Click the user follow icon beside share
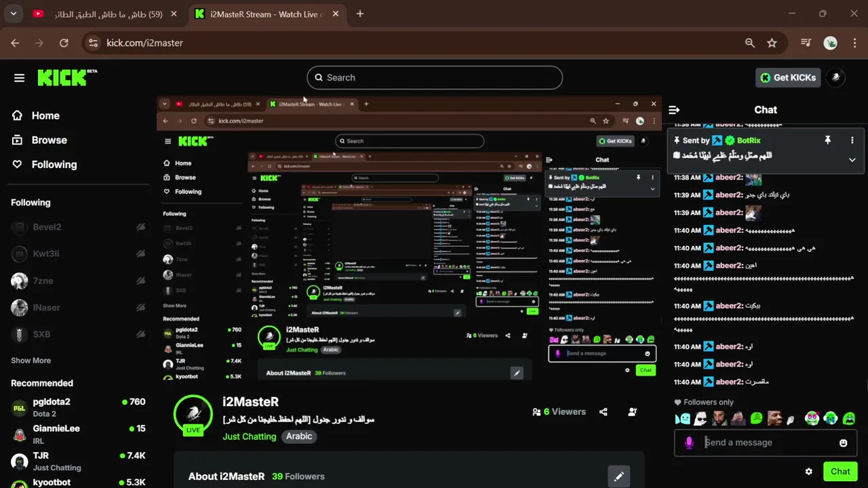 tap(632, 411)
